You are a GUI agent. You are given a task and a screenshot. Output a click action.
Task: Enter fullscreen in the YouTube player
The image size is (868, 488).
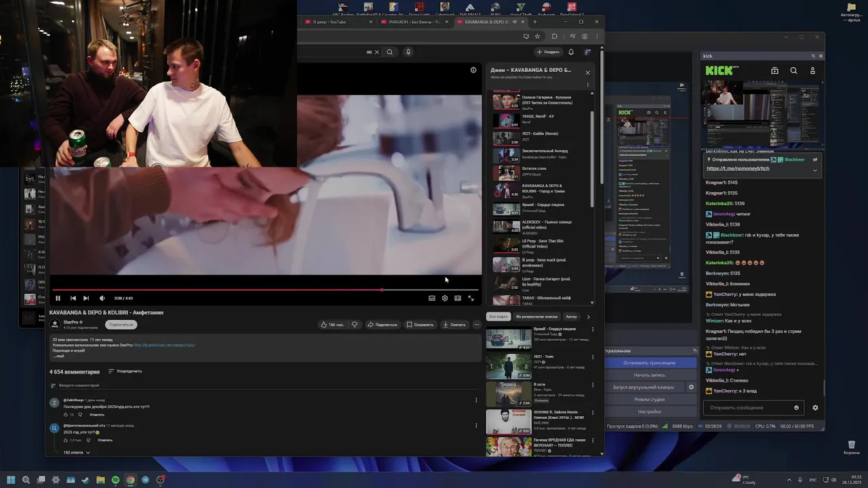(471, 298)
